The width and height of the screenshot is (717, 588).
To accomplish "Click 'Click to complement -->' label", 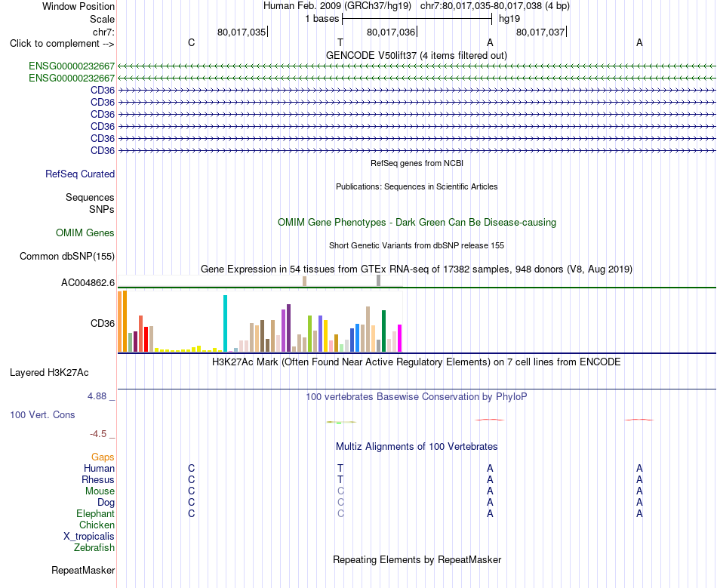I will coord(62,44).
